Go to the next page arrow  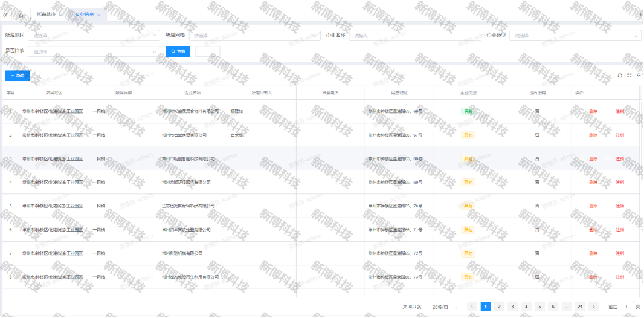tap(594, 307)
